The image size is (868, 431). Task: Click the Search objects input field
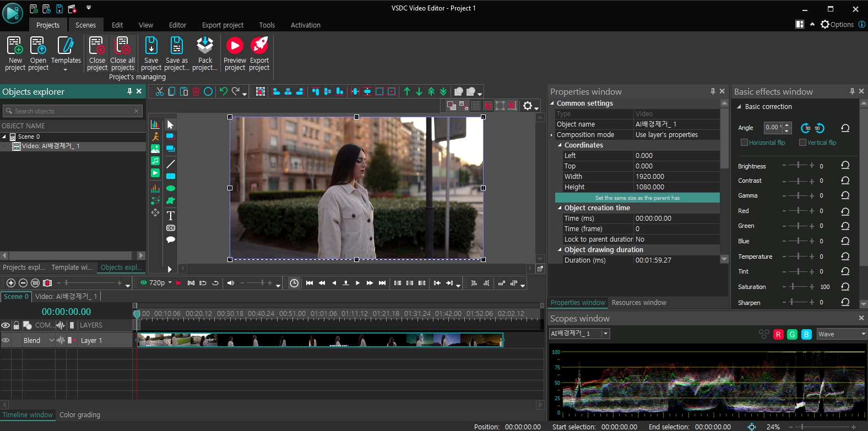[x=73, y=111]
